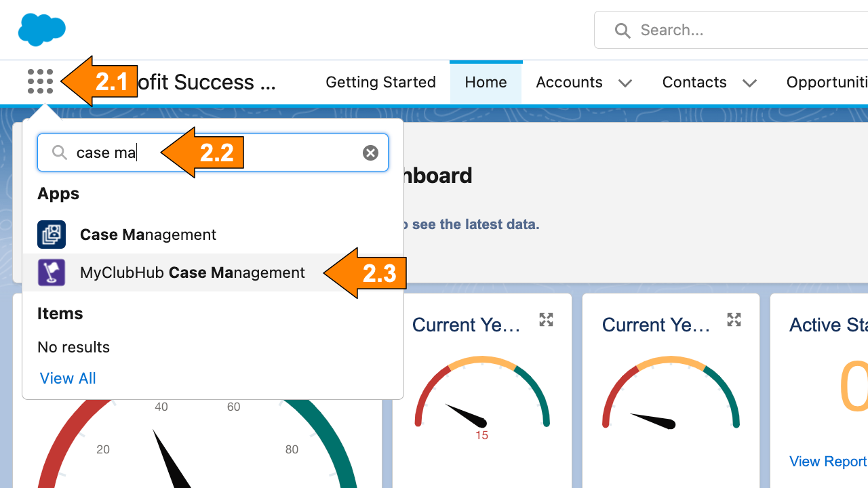
Task: Click into the global Search field
Action: pos(746,30)
